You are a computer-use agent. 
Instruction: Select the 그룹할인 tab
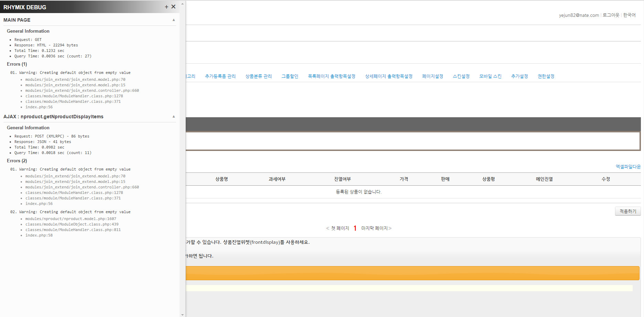[290, 76]
